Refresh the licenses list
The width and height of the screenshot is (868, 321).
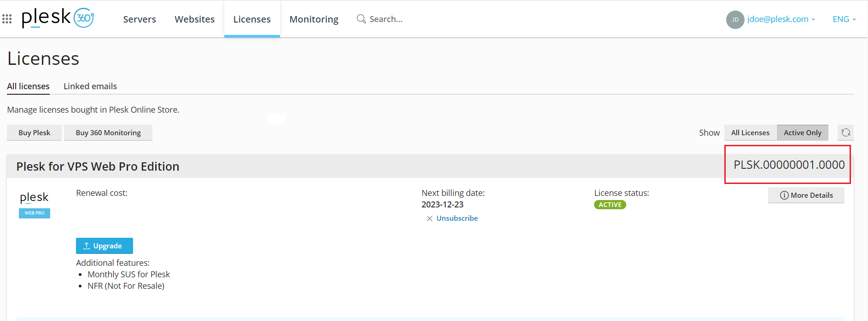(x=845, y=132)
